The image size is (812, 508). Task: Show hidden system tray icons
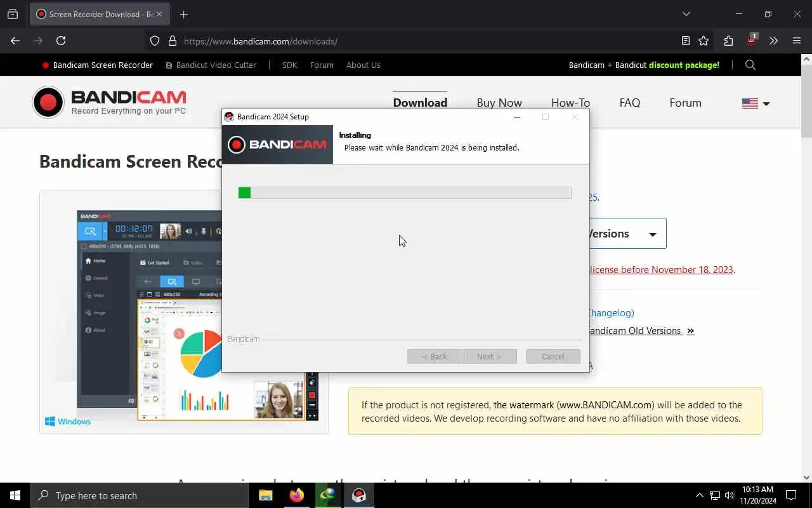pyautogui.click(x=699, y=495)
